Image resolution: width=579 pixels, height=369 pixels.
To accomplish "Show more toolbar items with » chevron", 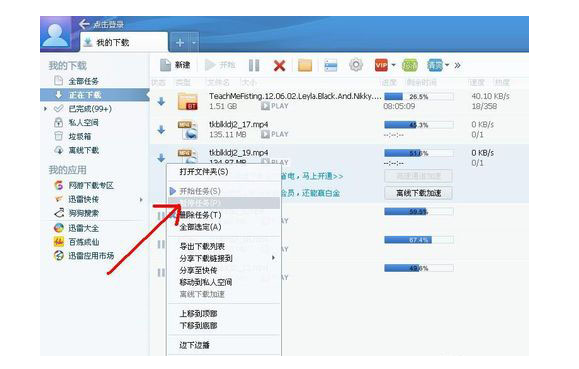I will [458, 65].
